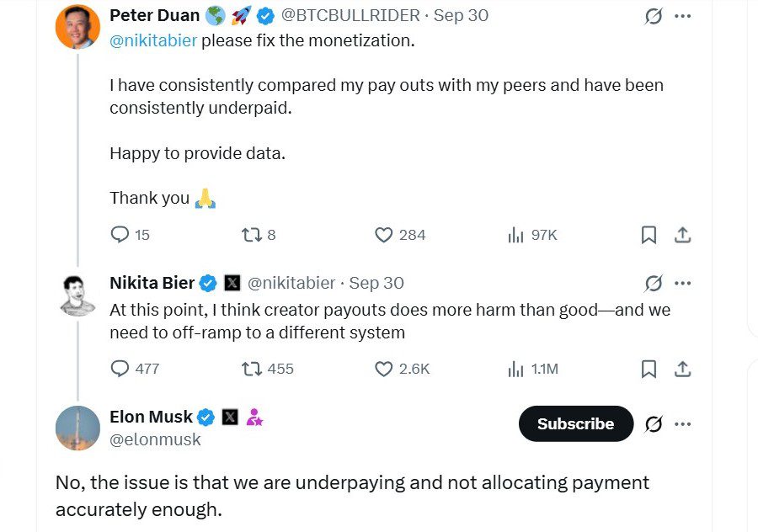Screen dimensions: 758x532
Task: Share Peter Duan's tweet
Action: [683, 235]
